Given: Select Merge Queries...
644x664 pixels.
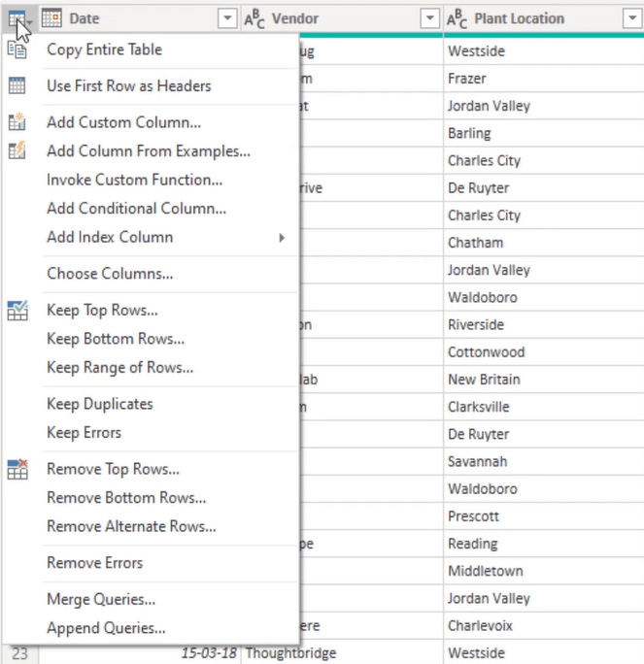Looking at the screenshot, I should (151, 600).
